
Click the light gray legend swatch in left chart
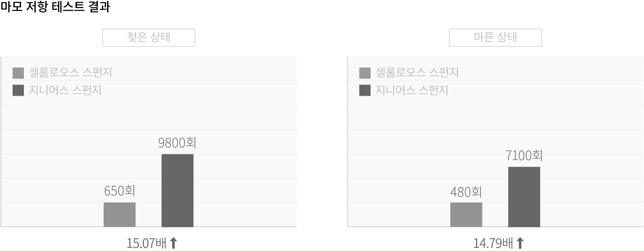[x=18, y=73]
